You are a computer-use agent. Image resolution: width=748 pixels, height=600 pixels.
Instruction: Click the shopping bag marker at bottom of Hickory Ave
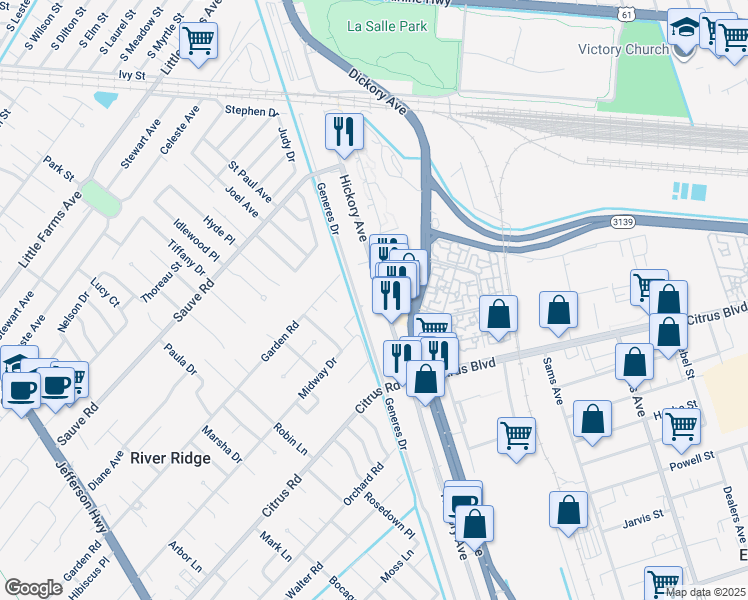coord(475,525)
